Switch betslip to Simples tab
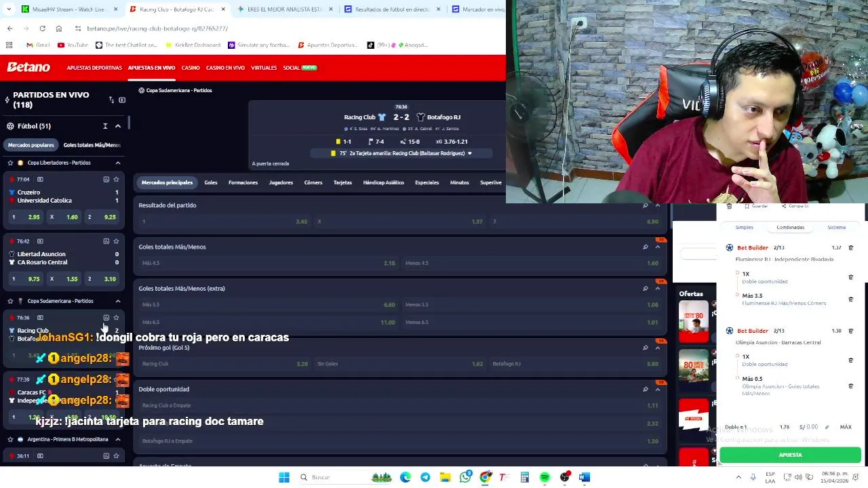 (x=744, y=228)
